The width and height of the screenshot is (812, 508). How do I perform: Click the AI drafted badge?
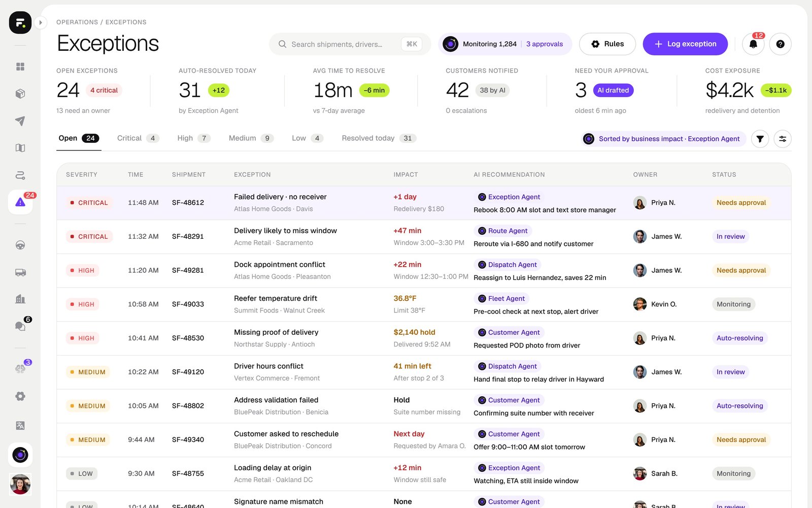point(613,90)
